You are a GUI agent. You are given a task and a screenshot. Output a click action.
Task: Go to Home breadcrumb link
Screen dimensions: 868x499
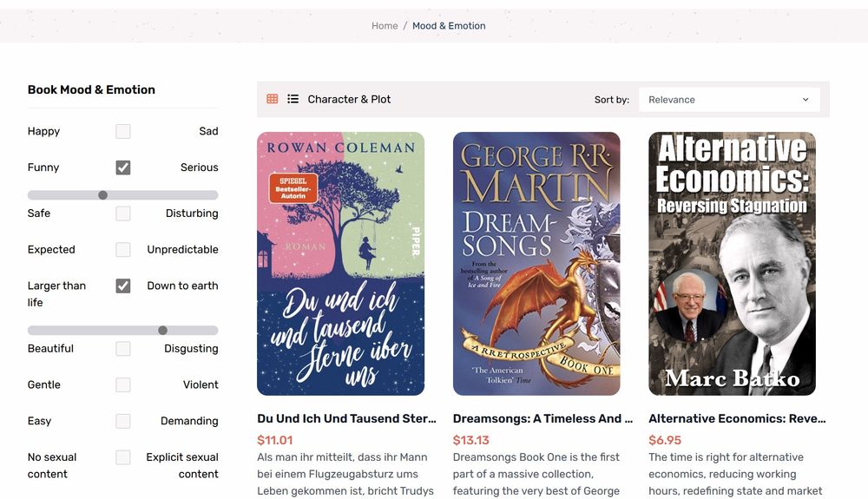coord(385,25)
